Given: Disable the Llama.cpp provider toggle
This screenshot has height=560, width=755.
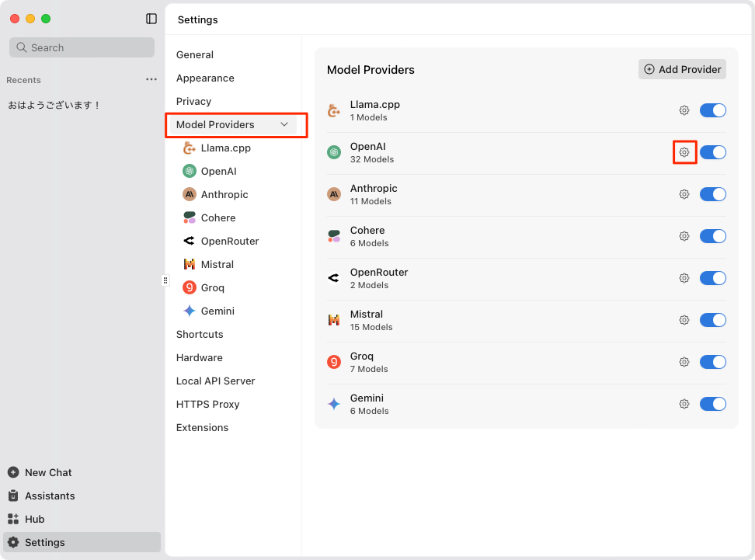Looking at the screenshot, I should point(712,110).
